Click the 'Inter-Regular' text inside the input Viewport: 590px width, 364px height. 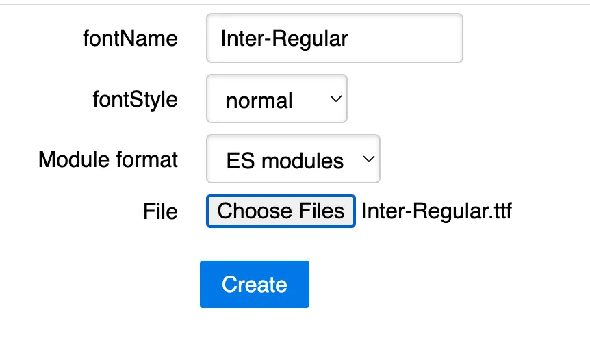(x=284, y=38)
